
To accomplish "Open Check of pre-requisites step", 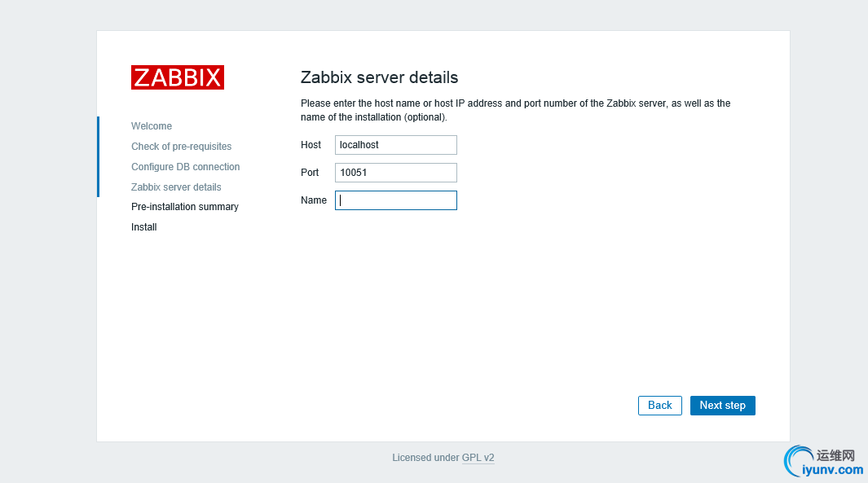I will [181, 147].
